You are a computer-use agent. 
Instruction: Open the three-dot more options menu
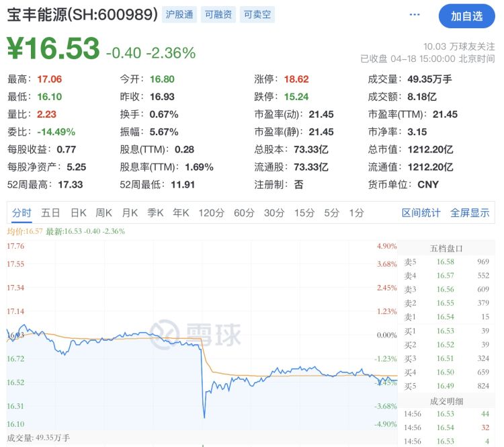[x=415, y=15]
